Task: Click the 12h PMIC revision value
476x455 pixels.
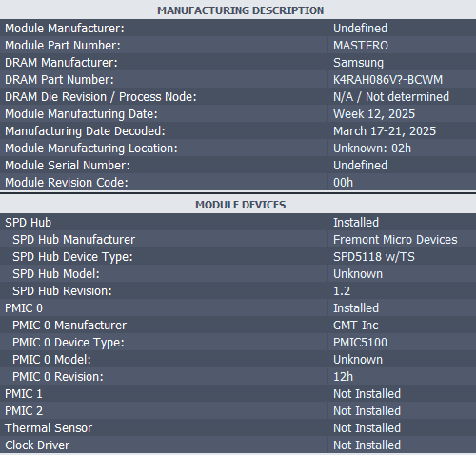Action: coord(343,377)
